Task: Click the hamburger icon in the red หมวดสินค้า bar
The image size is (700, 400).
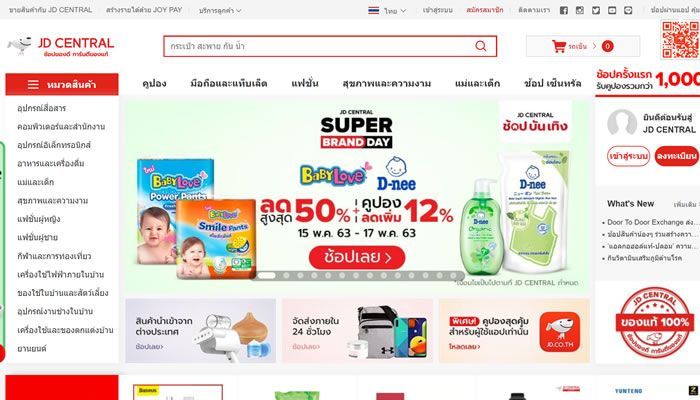Action: click(33, 84)
